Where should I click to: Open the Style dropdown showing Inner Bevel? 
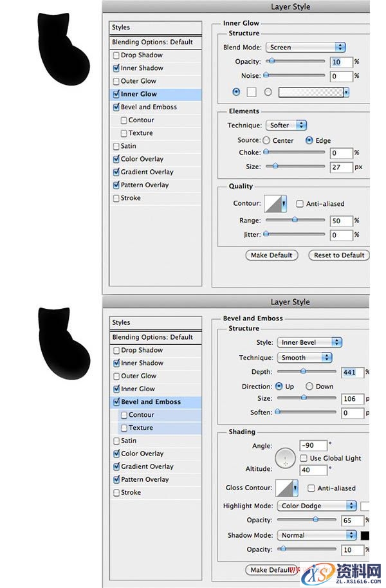pos(309,342)
